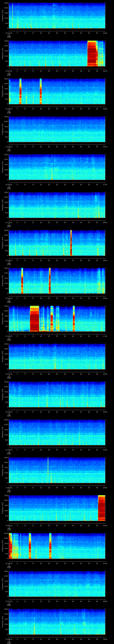This screenshot has height=644, width=114.
Task: Click the 23:33:00 start time label
Action: (x=9, y=450)
